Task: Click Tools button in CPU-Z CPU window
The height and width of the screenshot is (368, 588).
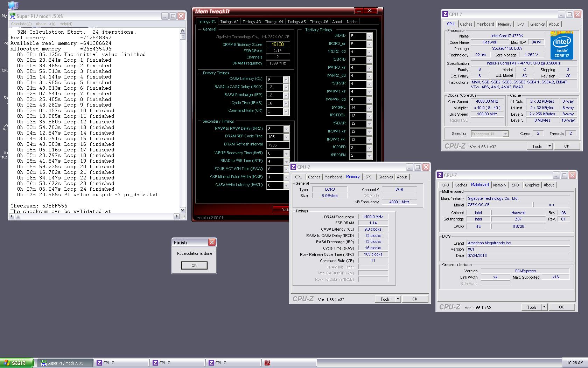Action: coord(537,146)
